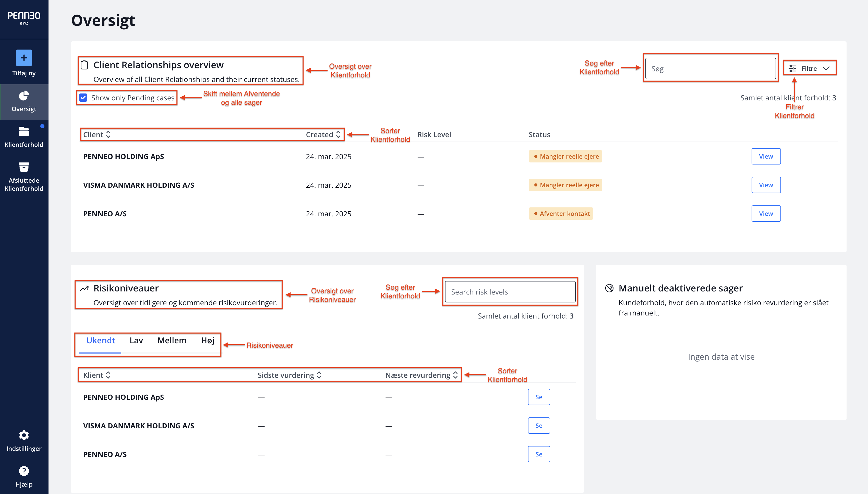Click PENNEO A/S in client overview table
This screenshot has height=494, width=868.
coord(105,213)
